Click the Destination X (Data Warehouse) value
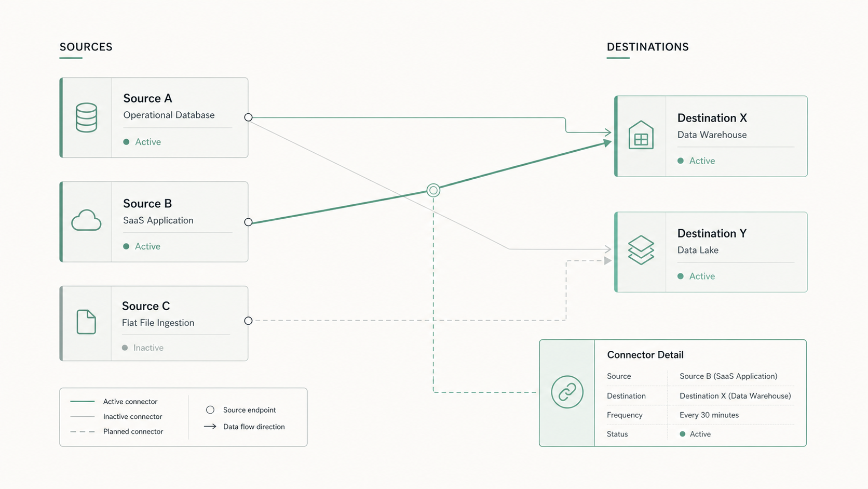The width and height of the screenshot is (868, 489). tap(735, 396)
